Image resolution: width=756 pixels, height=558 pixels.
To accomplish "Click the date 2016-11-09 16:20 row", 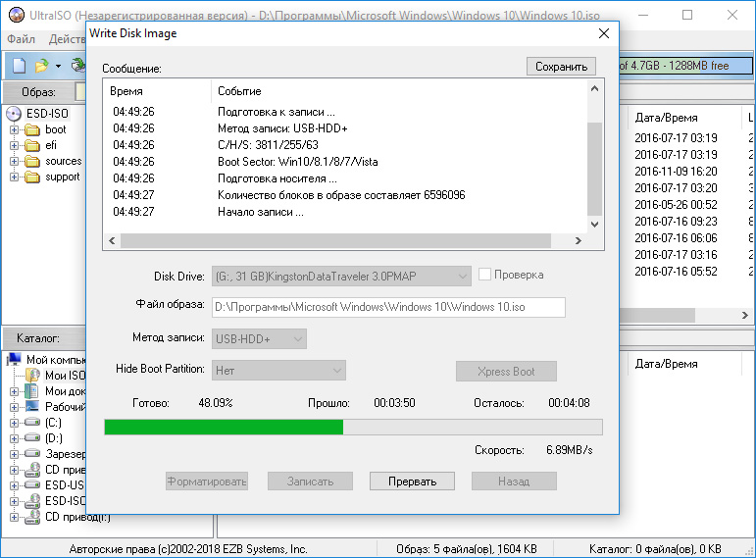I will pyautogui.click(x=676, y=172).
